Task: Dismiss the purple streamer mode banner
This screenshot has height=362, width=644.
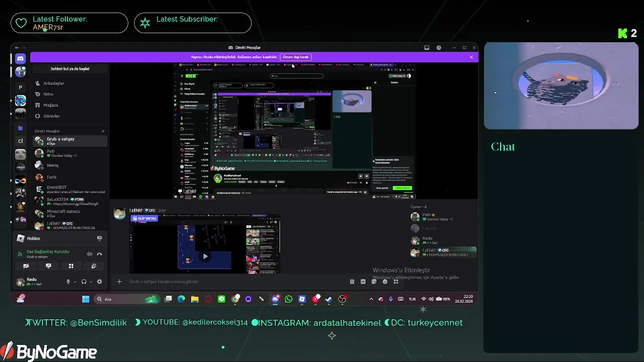Action: click(x=471, y=57)
